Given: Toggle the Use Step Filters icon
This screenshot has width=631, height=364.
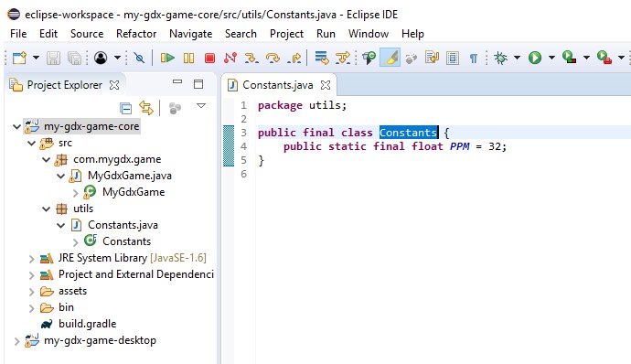Looking at the screenshot, I should point(343,58).
